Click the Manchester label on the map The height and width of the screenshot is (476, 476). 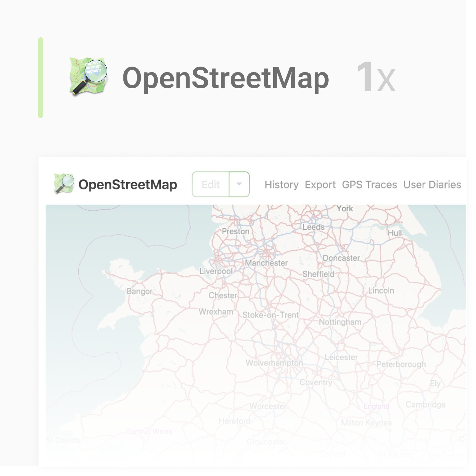coord(266,263)
